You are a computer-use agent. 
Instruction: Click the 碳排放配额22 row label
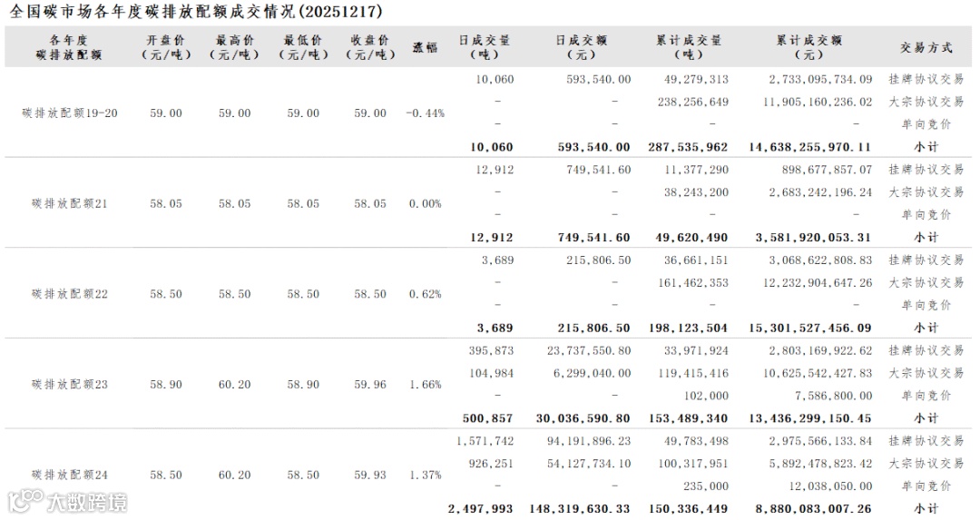[x=69, y=294]
